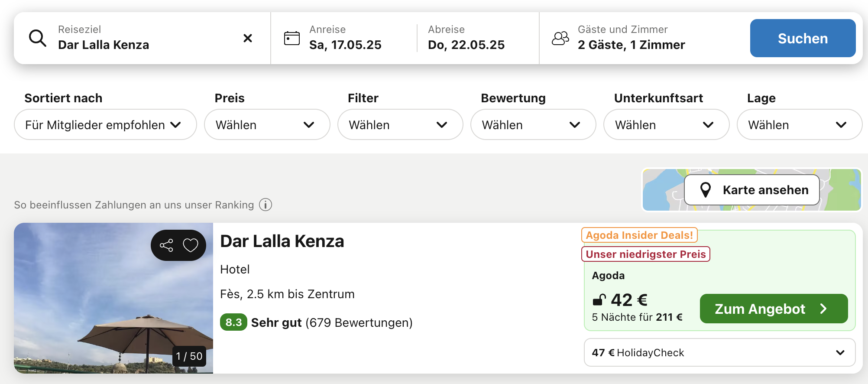Click the guests and rooms icon
Screen dimensions: 868x384
point(560,38)
